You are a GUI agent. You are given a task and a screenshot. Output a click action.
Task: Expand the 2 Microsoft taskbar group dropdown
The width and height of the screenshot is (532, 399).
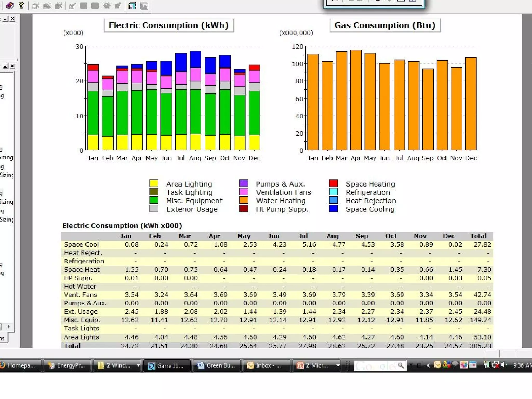coord(338,365)
